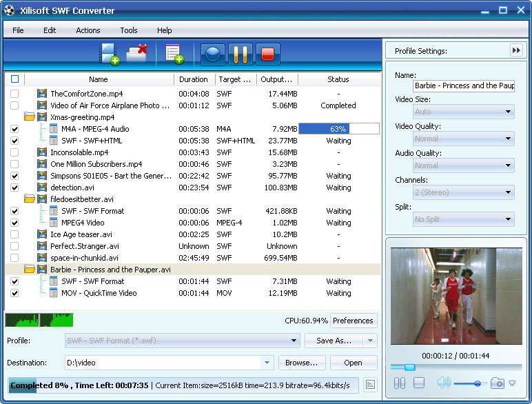Click the CPU usage graph

pos(39,320)
